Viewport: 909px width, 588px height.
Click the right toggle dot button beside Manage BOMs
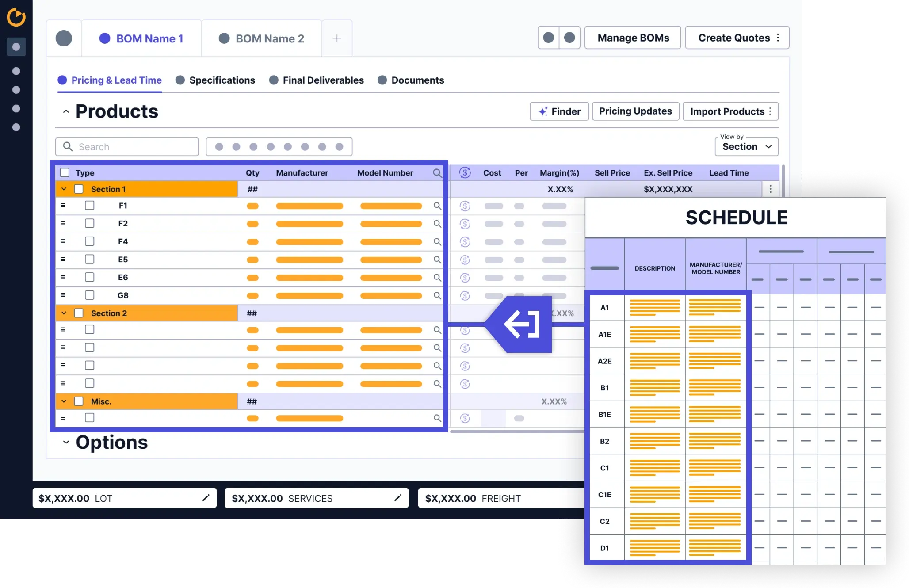point(570,38)
